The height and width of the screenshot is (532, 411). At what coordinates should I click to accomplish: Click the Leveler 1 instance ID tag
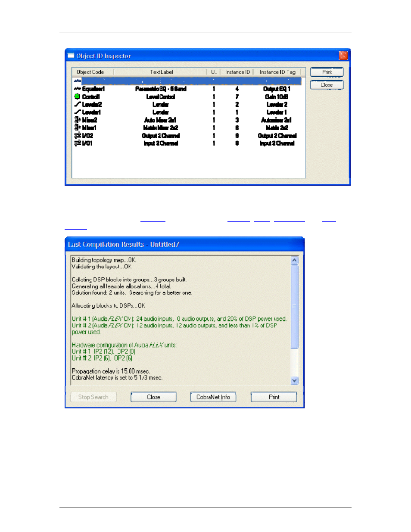point(277,112)
